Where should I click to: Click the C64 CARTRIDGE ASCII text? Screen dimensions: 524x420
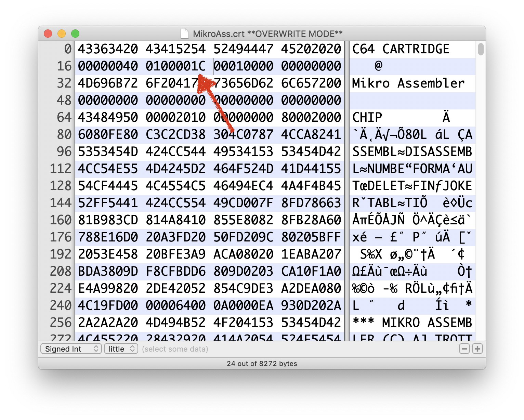click(401, 49)
